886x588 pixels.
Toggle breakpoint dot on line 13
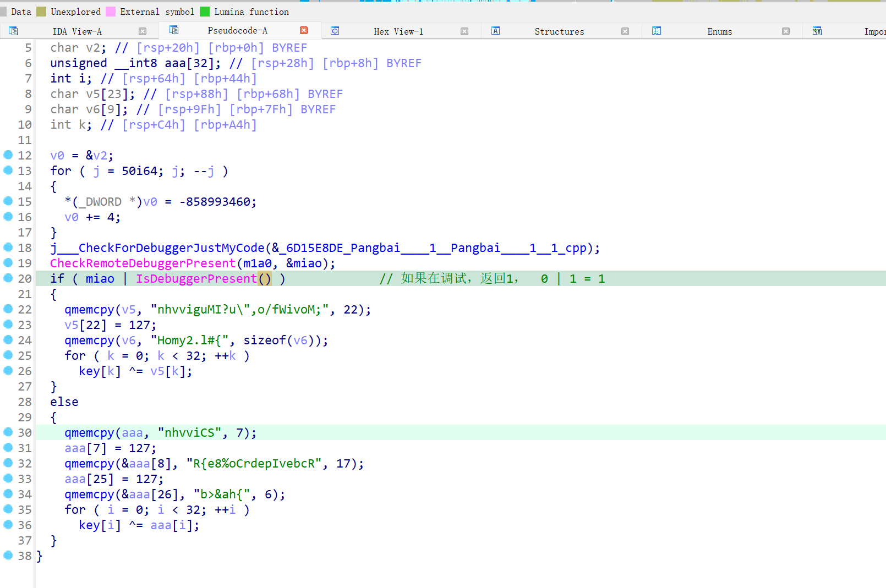8,171
